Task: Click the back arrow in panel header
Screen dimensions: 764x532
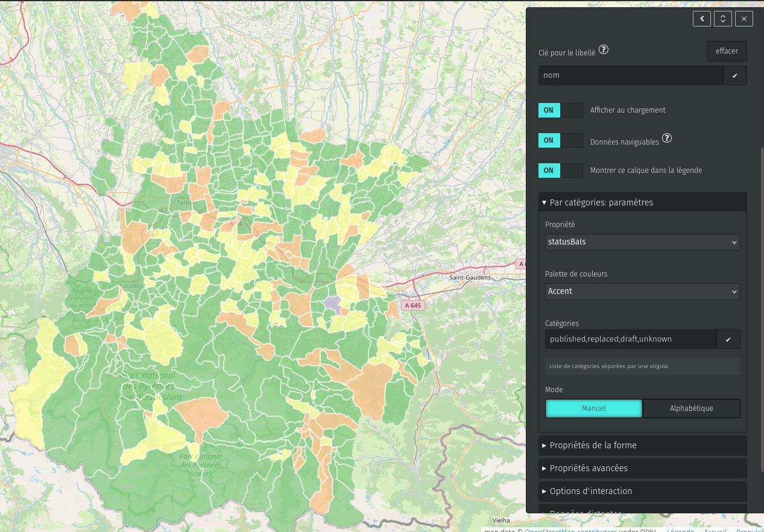Action: 702,19
